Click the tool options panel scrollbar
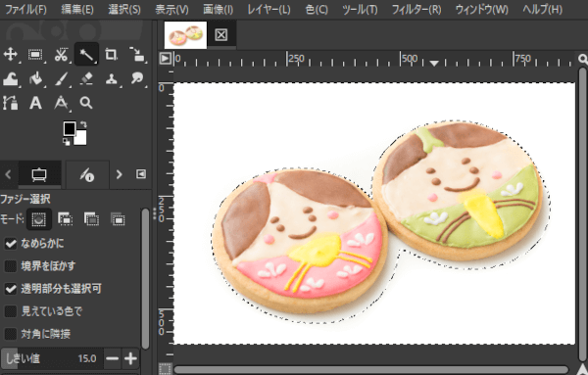 tap(145, 279)
